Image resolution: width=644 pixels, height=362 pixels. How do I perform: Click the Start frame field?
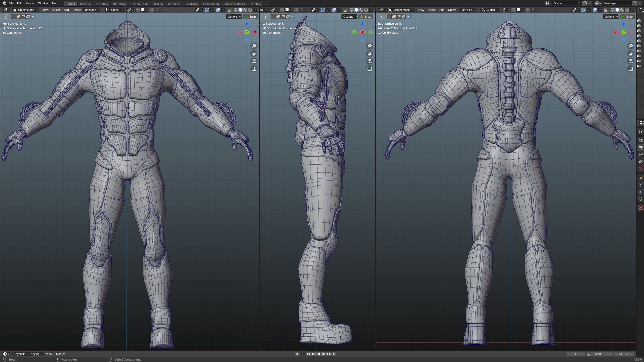pos(603,354)
